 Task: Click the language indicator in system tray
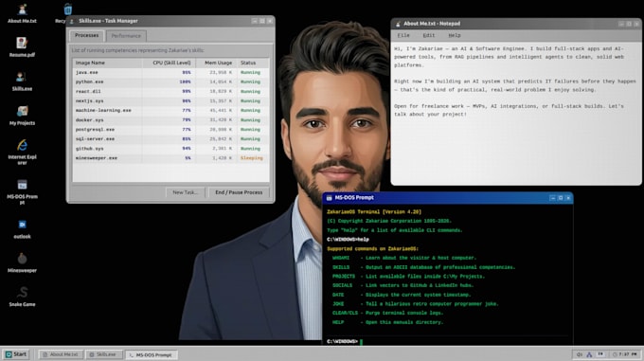tap(600, 354)
